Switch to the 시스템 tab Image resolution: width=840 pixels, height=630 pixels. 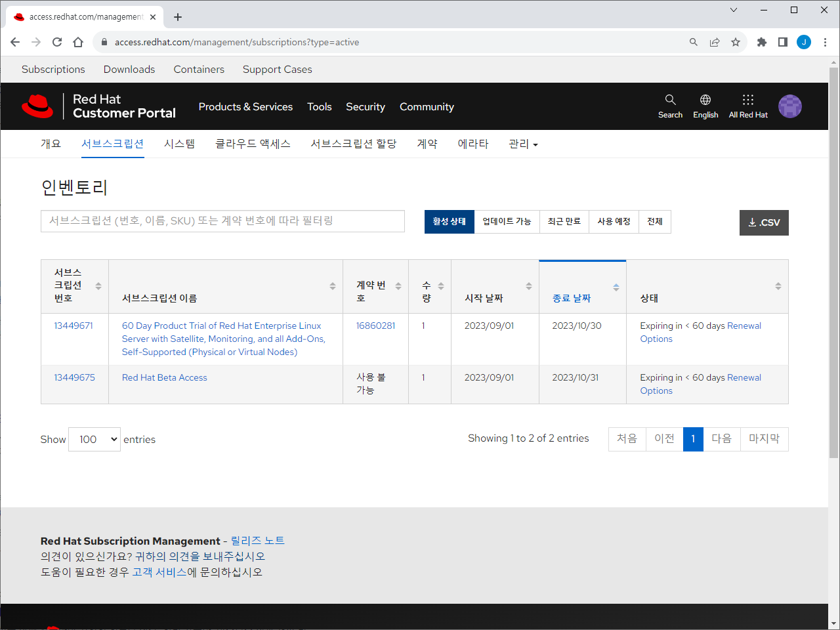point(180,144)
